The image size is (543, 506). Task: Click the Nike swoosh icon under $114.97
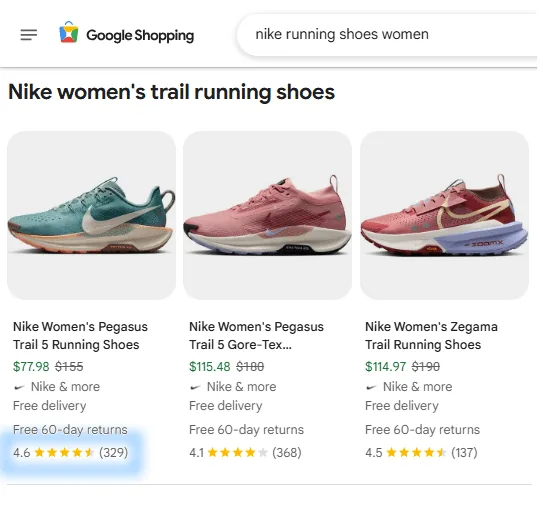coord(371,387)
